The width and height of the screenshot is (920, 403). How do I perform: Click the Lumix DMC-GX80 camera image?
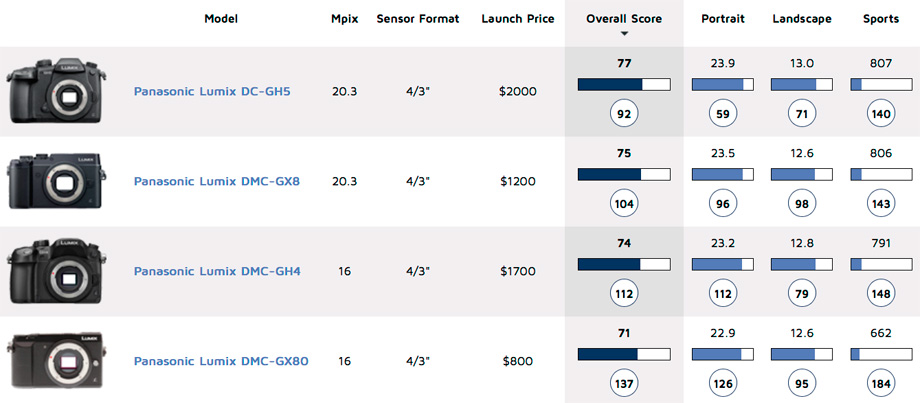click(x=57, y=361)
